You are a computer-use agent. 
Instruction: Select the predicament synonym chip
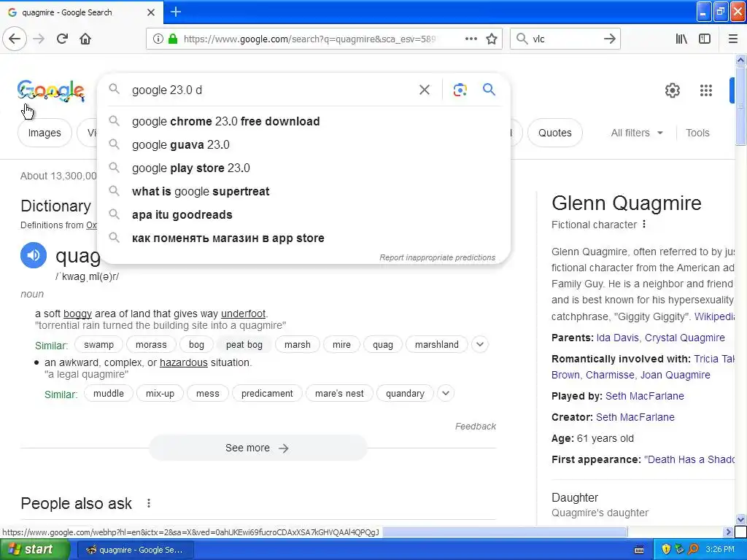pos(267,394)
